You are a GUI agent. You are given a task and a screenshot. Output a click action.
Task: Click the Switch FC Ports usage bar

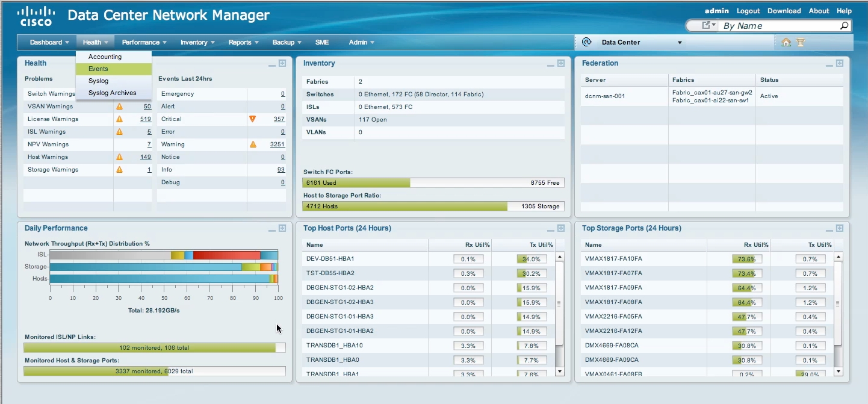click(433, 182)
